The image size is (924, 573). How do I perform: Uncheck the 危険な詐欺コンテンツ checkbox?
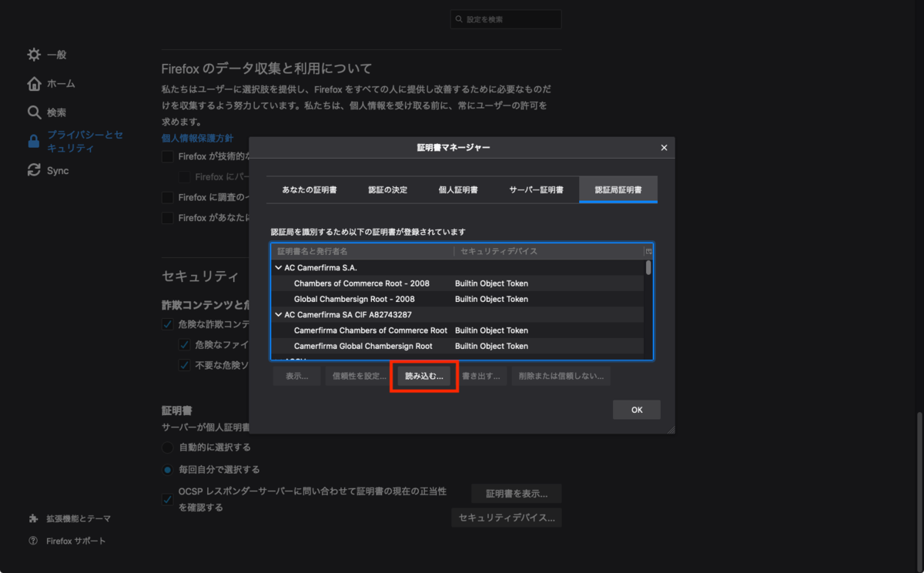coord(167,324)
